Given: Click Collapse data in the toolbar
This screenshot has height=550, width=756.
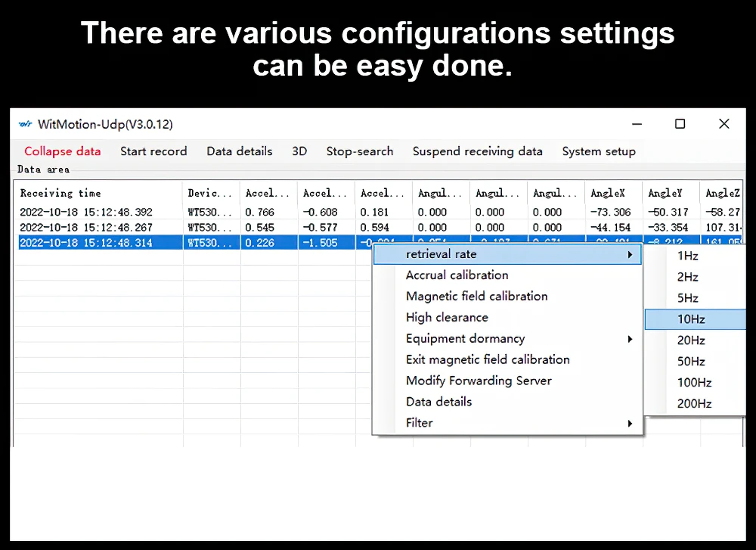Looking at the screenshot, I should [x=63, y=151].
